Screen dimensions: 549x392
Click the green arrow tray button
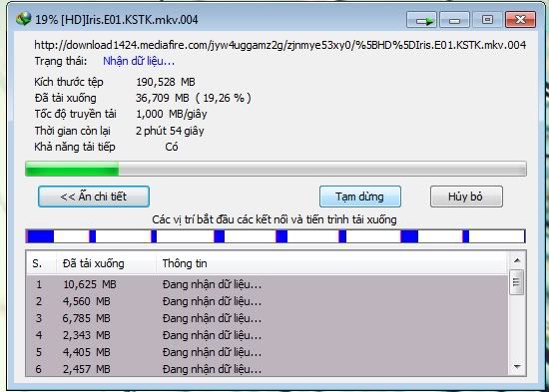[x=421, y=20]
